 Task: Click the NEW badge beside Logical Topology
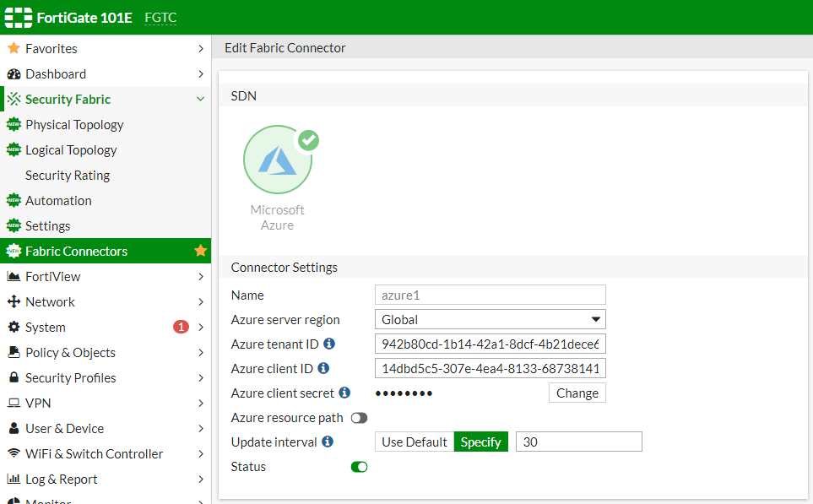[x=14, y=150]
